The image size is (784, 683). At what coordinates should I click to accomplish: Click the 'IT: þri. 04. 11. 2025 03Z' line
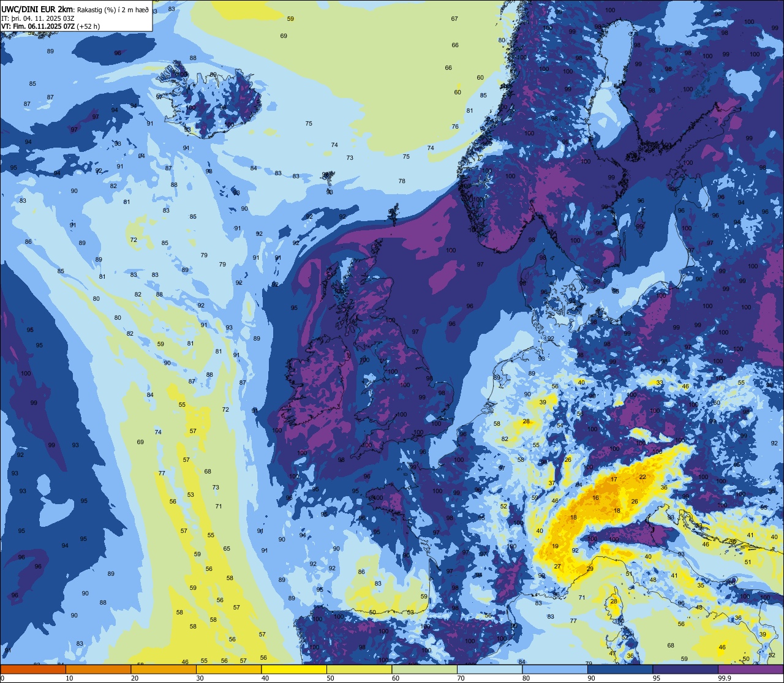(37, 18)
